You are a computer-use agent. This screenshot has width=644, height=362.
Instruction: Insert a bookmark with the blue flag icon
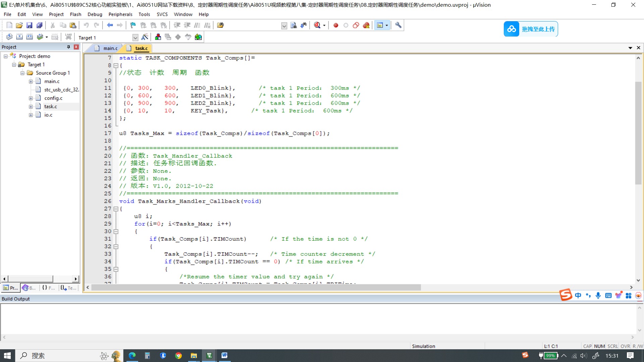point(133,25)
